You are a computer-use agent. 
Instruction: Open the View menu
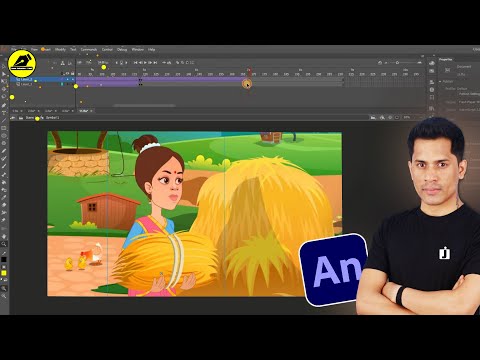(34, 49)
